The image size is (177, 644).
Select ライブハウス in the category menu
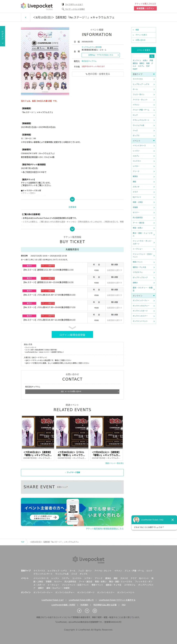point(143,79)
